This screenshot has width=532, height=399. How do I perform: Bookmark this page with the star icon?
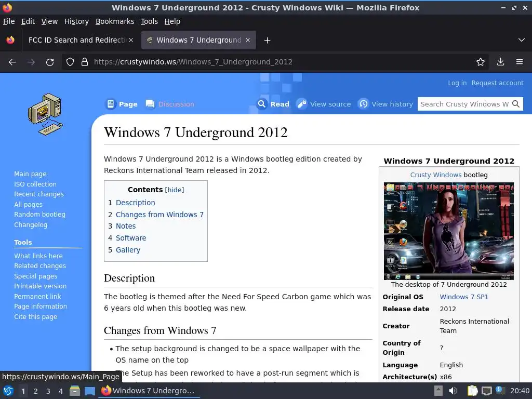(481, 62)
